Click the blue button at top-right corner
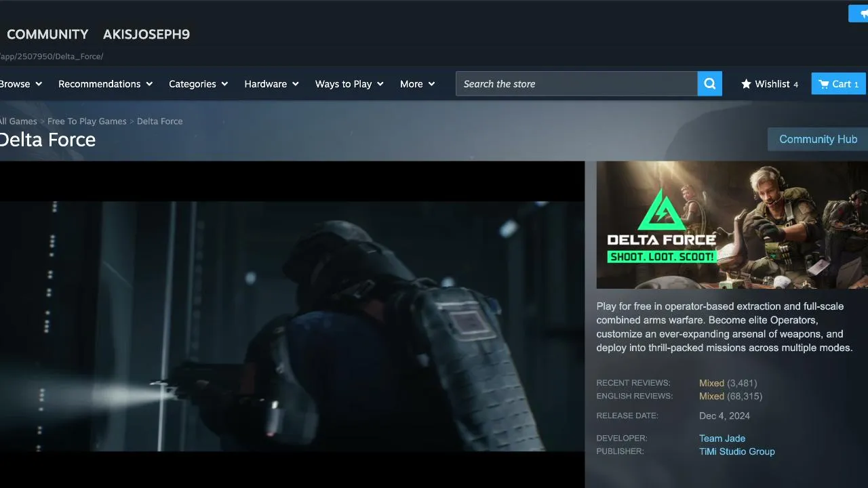Viewport: 868px width, 488px height. 859,14
